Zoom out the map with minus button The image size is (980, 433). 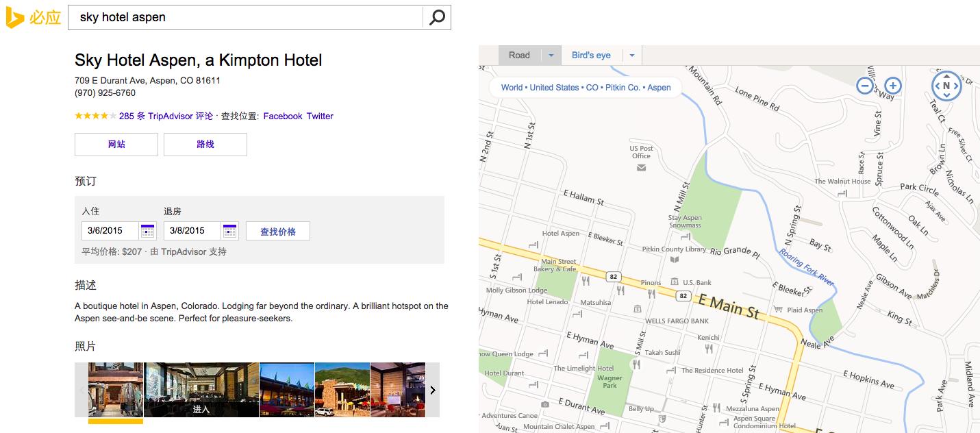click(x=865, y=86)
